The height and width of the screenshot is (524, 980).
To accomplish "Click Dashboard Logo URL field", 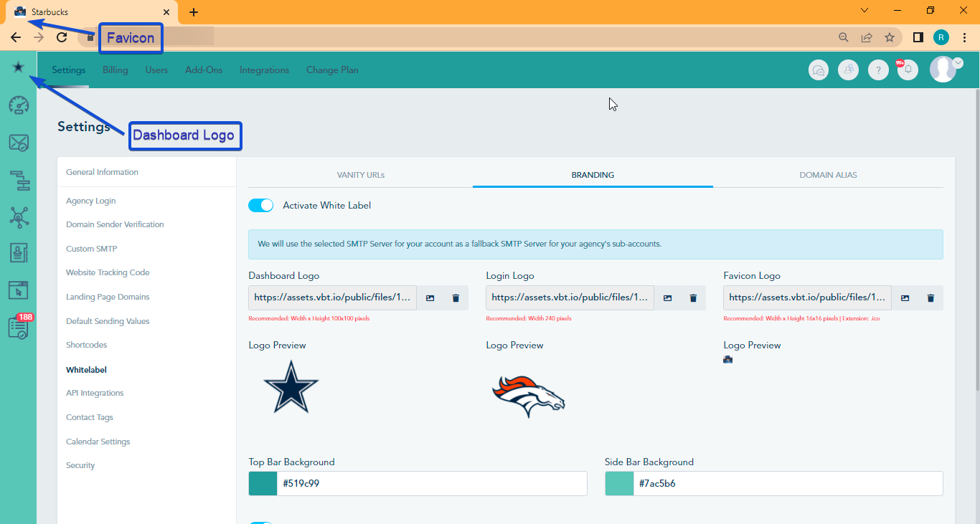I will [332, 297].
